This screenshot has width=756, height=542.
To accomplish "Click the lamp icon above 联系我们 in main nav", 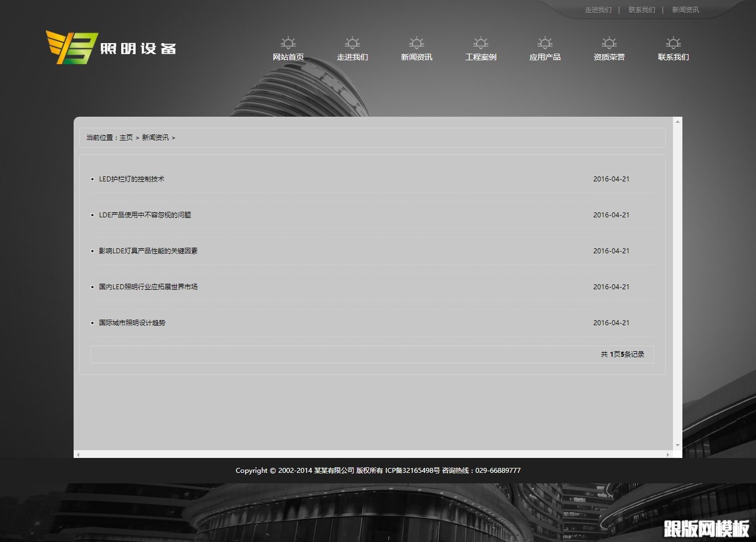I will coord(674,43).
